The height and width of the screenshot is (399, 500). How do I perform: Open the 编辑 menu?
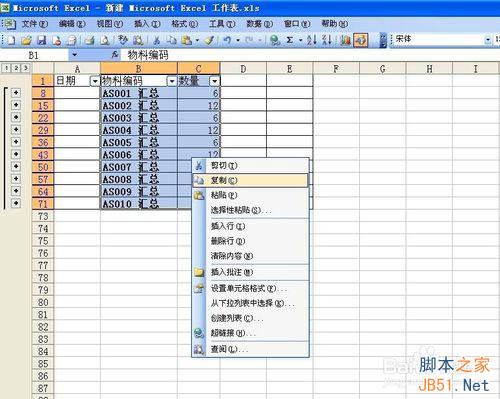point(72,24)
